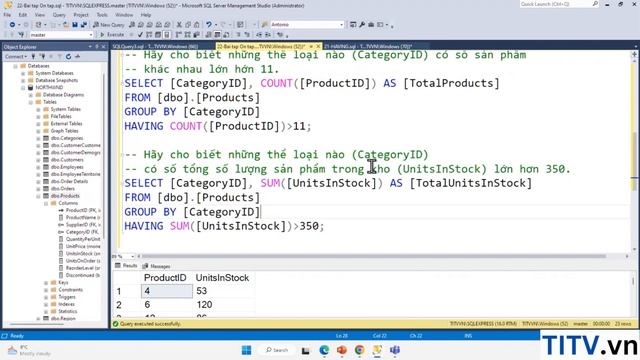Select the dbo.Customers table
The height and width of the screenshot is (360, 640).
67,160
